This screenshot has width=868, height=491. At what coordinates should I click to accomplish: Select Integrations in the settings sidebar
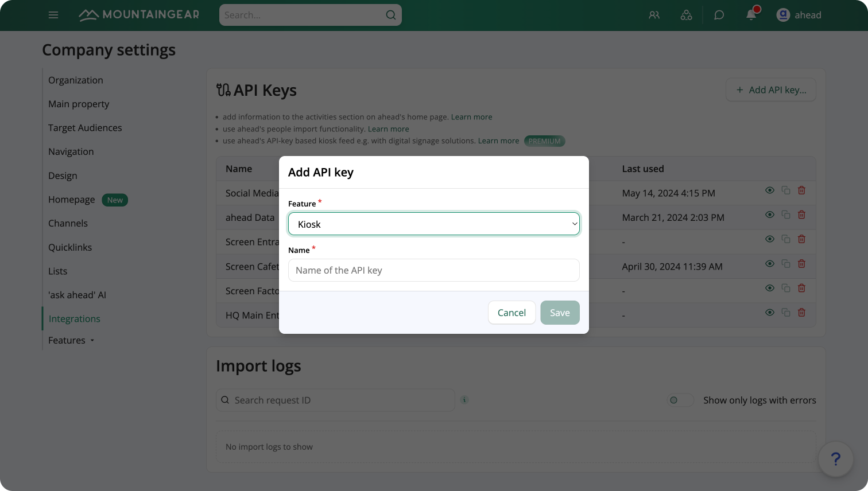(74, 318)
